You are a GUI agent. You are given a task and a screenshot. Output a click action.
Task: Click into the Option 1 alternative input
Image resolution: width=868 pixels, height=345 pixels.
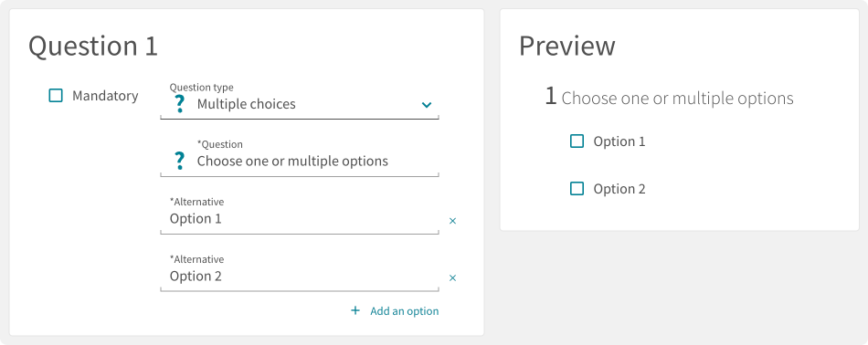click(x=300, y=215)
